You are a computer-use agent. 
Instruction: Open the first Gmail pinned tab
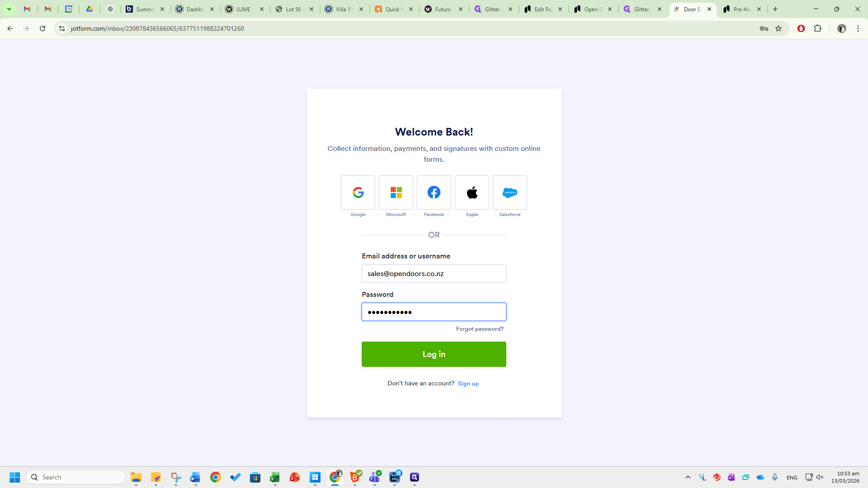[x=27, y=9]
